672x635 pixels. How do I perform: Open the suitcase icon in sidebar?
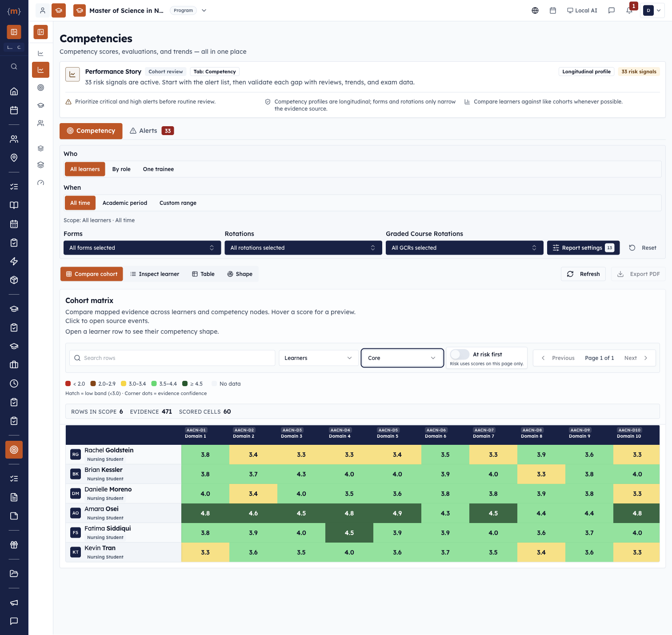click(x=14, y=365)
